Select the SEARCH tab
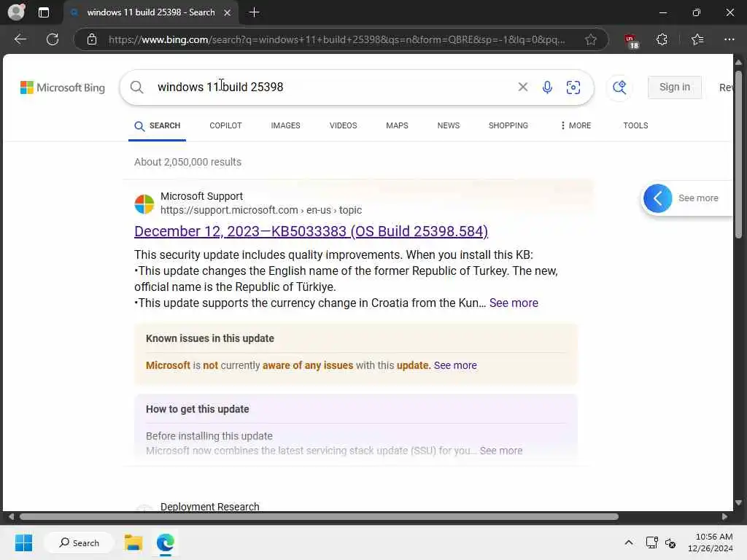The image size is (747, 560). 158,125
